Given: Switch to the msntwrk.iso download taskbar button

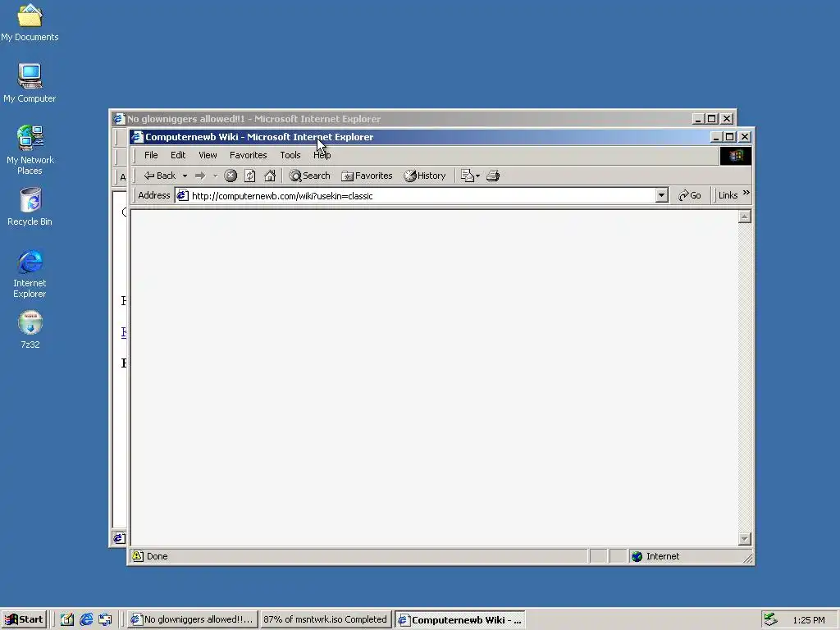Looking at the screenshot, I should (x=325, y=619).
